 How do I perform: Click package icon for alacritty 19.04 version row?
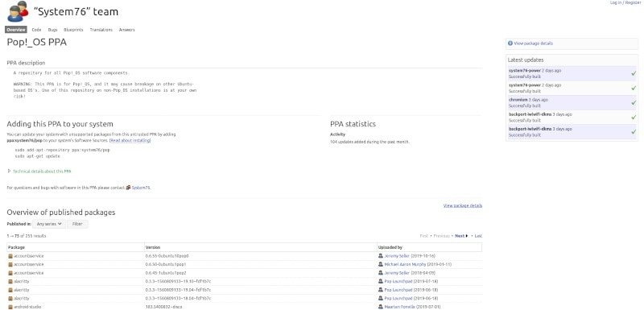pos(10,290)
